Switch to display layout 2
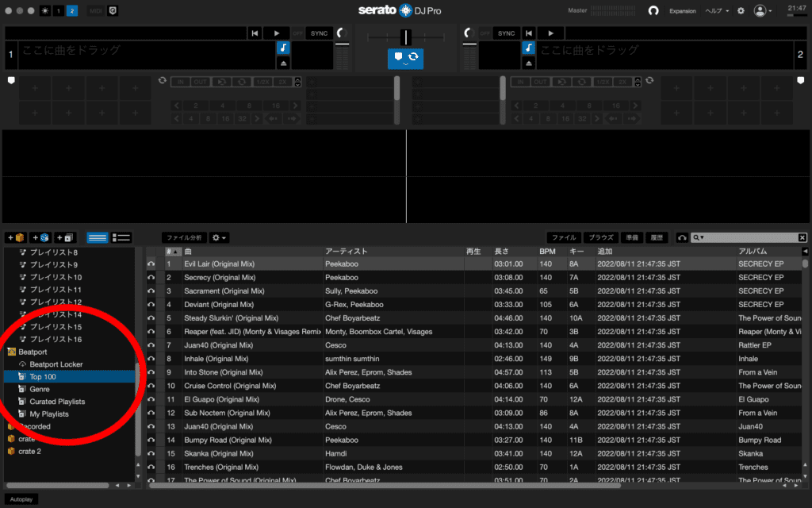The width and height of the screenshot is (812, 508). 72,11
